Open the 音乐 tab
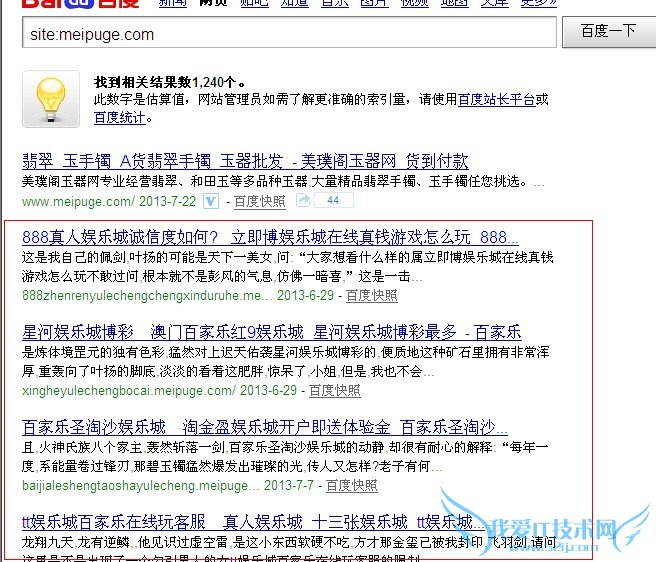Screen dimensions: 656x562 [x=335, y=3]
